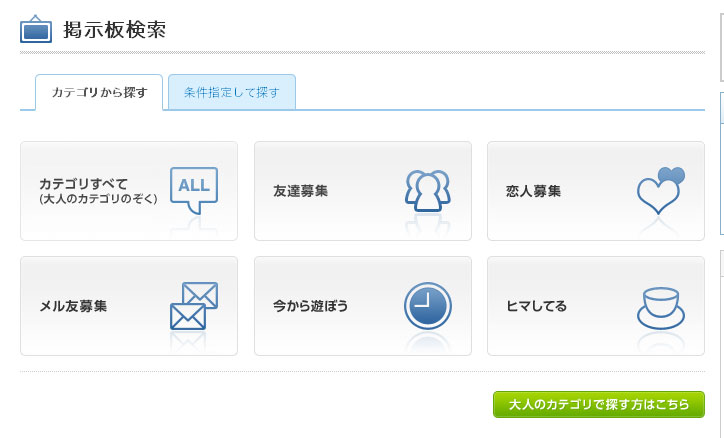Viewport: 724px width, 438px height.
Task: Select the 今から遊ぼう category label
Action: click(310, 306)
